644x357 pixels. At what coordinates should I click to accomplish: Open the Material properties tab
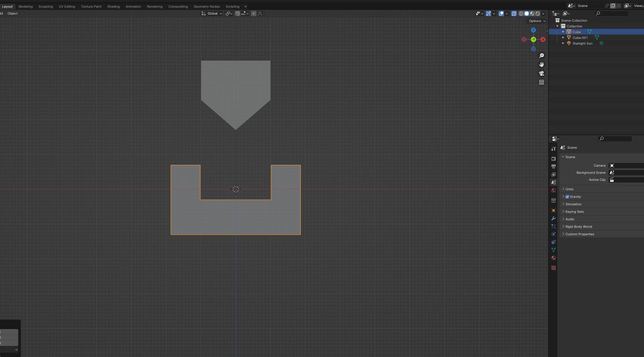[x=553, y=258]
